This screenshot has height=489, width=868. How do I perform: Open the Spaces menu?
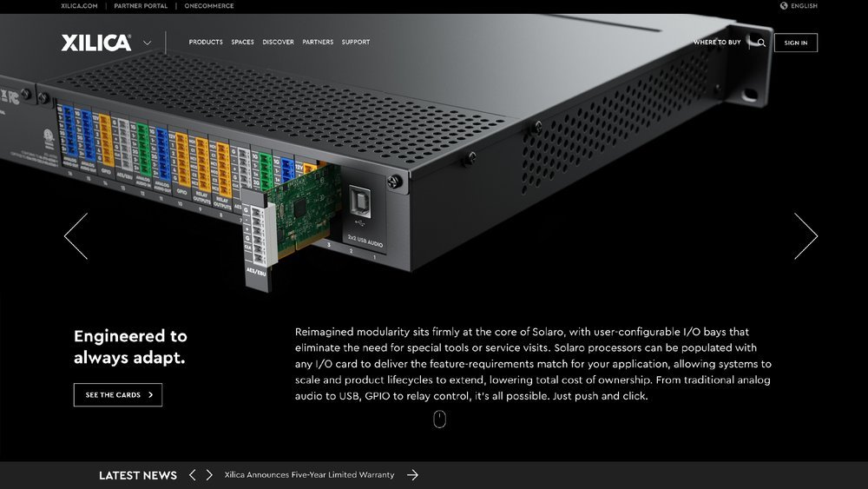tap(242, 42)
